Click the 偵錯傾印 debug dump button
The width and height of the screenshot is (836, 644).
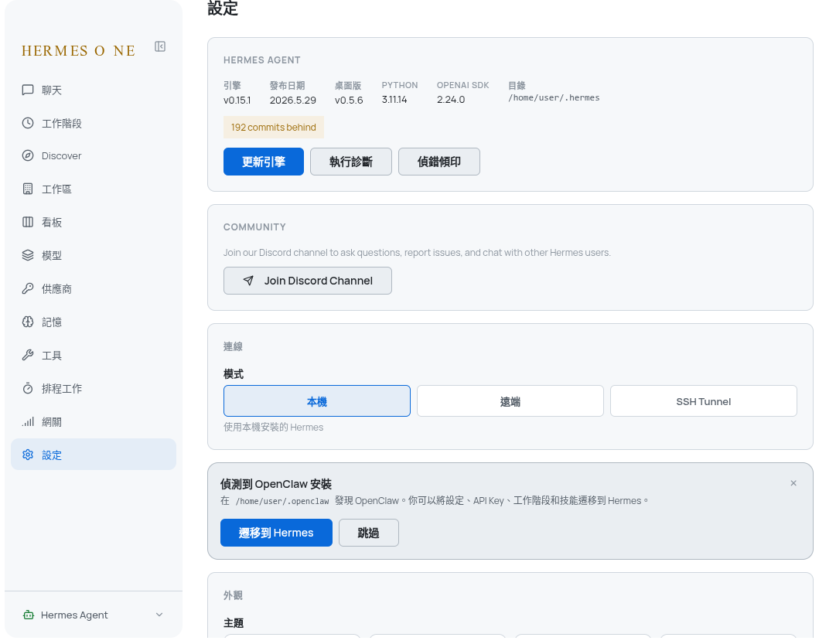(x=438, y=162)
